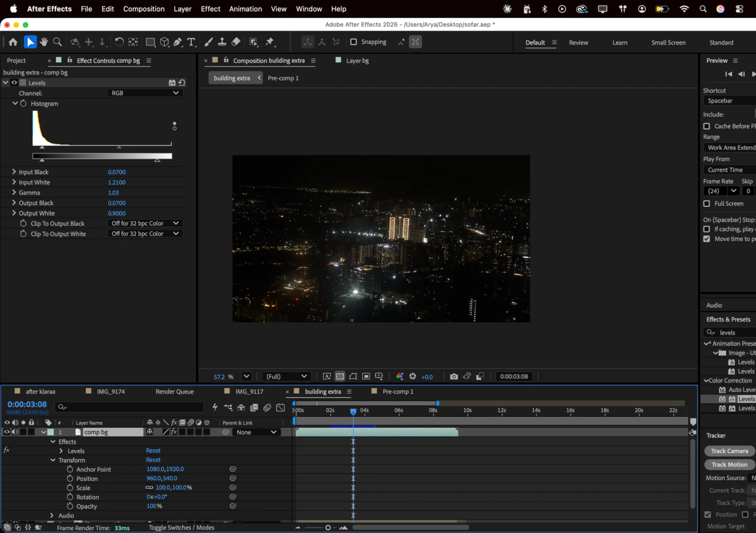The height and width of the screenshot is (533, 756).
Task: Open the Composition menu
Action: tap(144, 9)
